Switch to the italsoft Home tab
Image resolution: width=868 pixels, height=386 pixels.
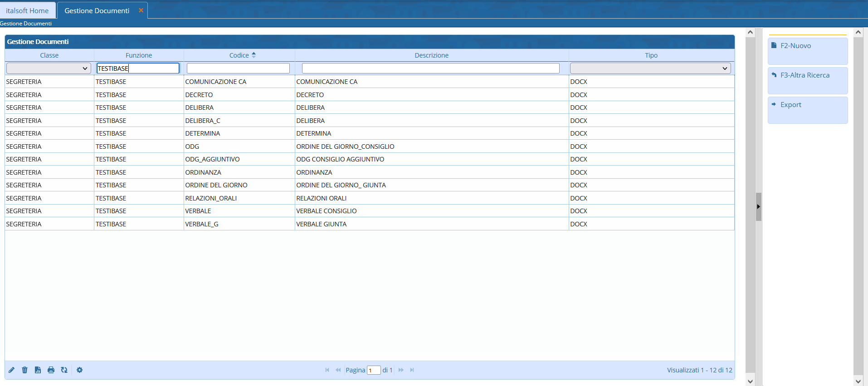click(x=27, y=10)
